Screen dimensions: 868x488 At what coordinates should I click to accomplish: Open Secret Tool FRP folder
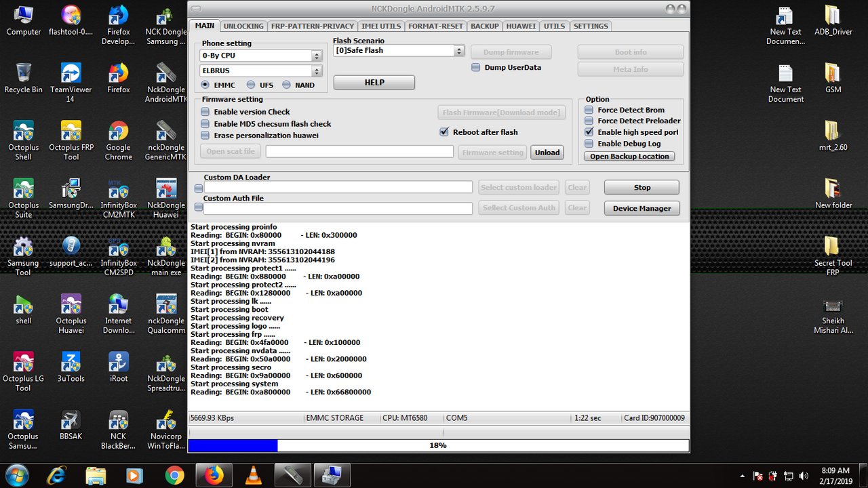click(833, 256)
